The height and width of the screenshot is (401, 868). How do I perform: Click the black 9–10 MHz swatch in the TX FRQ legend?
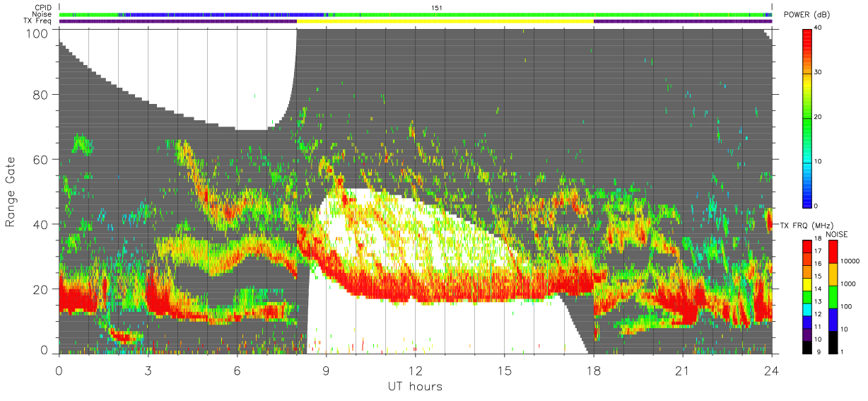pos(807,347)
